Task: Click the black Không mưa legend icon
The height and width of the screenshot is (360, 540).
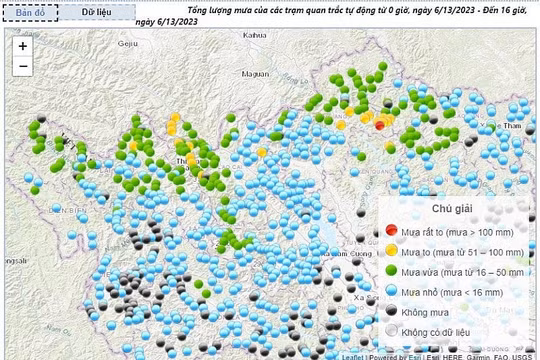Action: point(391,310)
